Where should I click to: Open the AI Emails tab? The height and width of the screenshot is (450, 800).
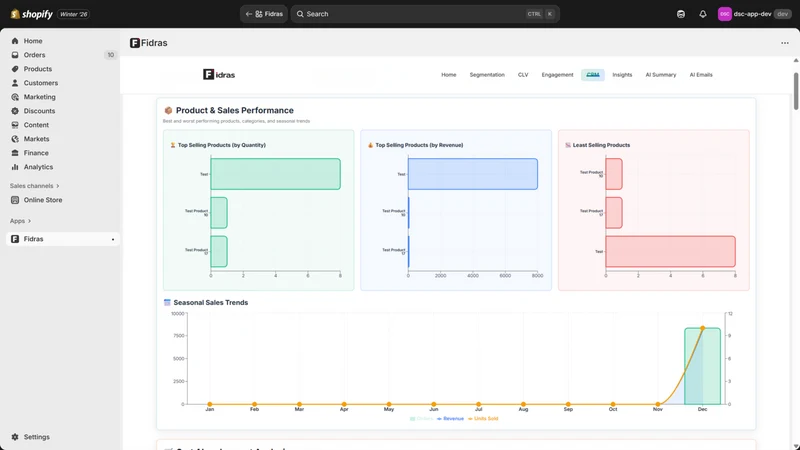point(701,74)
